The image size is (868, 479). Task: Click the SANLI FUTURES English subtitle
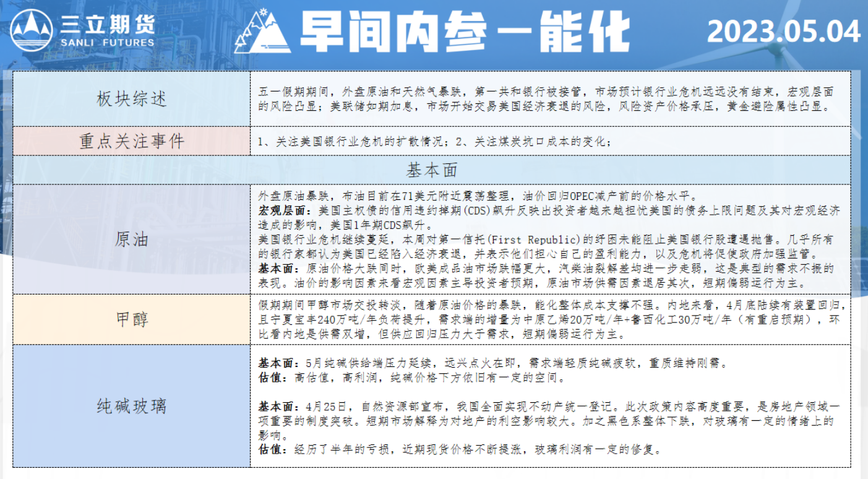coord(107,43)
